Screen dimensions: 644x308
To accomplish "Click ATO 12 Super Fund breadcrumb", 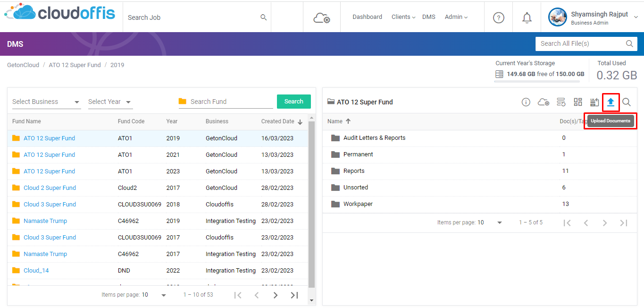I will [75, 65].
